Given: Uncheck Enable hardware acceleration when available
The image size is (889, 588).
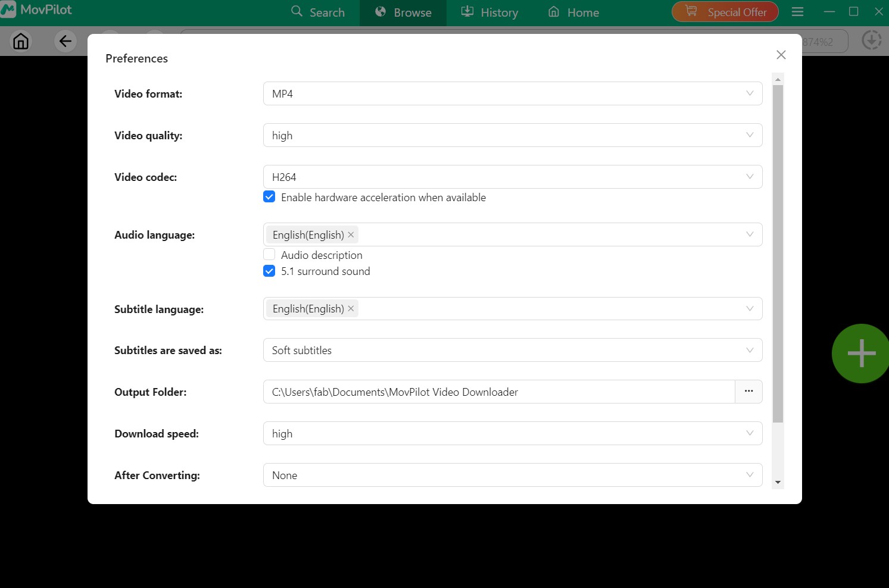Looking at the screenshot, I should (x=269, y=196).
